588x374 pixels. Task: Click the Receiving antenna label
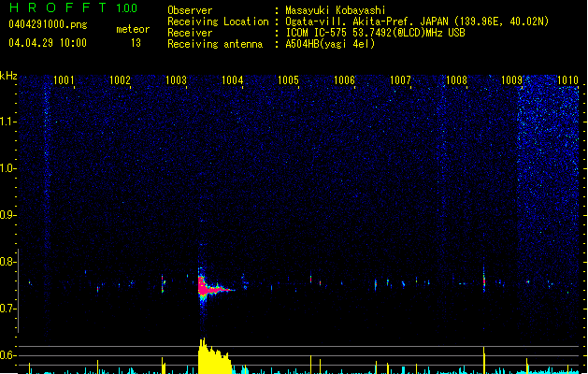tap(215, 44)
